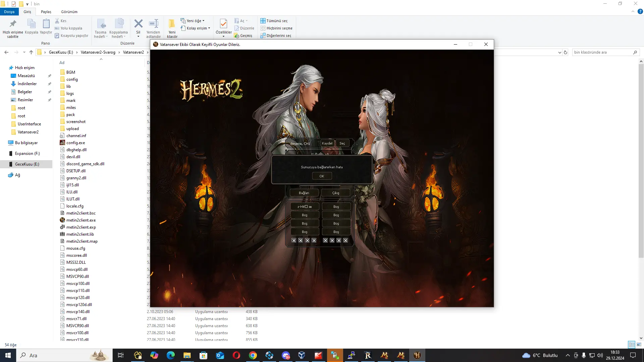Switch to the Giriş ribbon tab
644x362 pixels.
coord(27,12)
